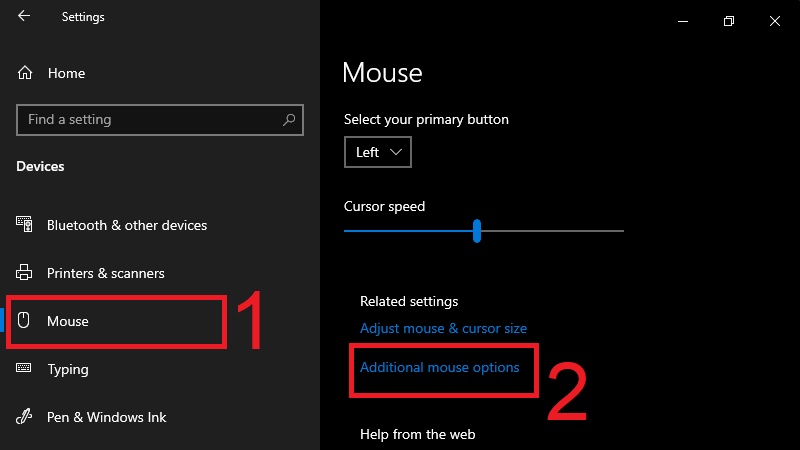Click the Find a setting search box

click(x=150, y=120)
